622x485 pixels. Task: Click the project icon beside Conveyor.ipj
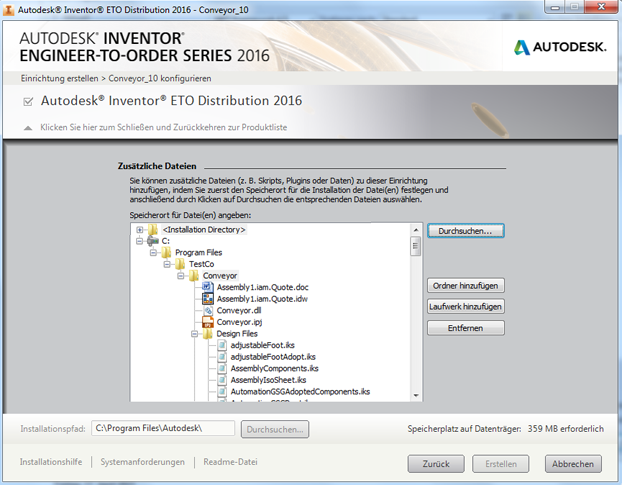pos(208,322)
